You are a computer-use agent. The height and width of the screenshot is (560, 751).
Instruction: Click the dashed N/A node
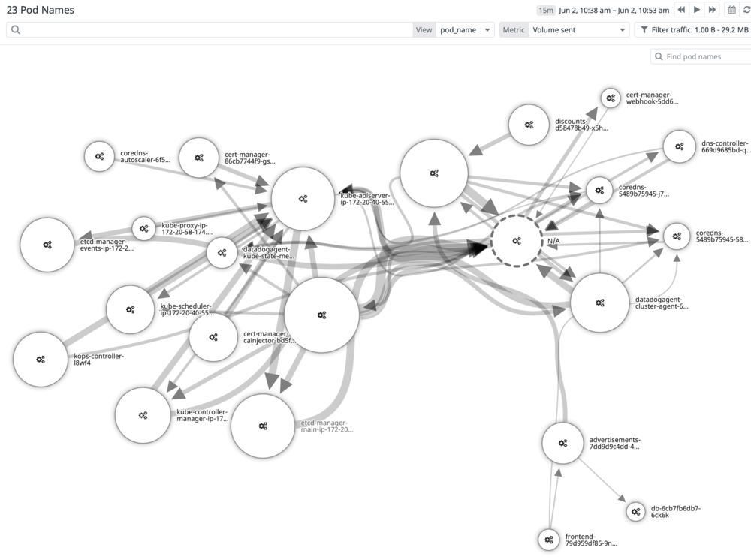coord(517,242)
